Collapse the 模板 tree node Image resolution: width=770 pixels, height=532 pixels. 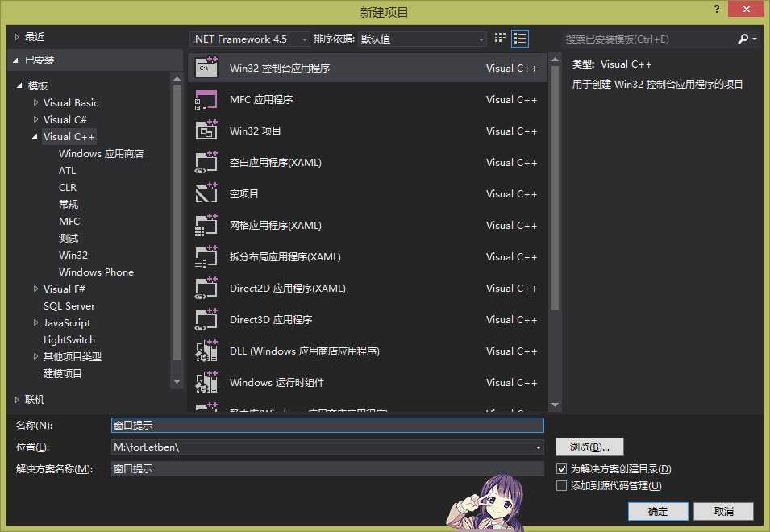19,86
